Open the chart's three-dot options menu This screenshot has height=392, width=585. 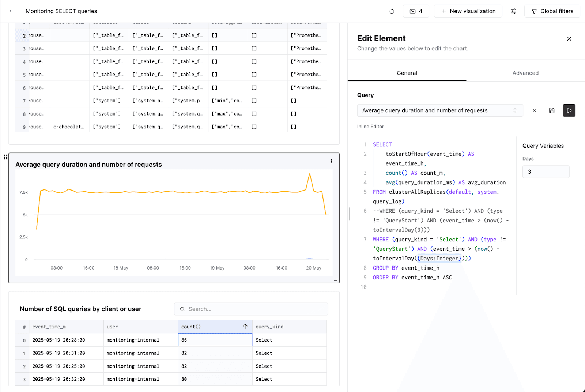point(331,162)
